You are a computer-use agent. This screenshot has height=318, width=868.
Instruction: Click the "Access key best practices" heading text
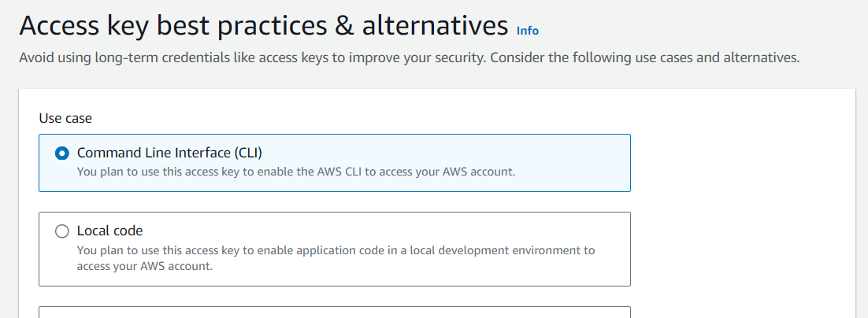point(173,27)
